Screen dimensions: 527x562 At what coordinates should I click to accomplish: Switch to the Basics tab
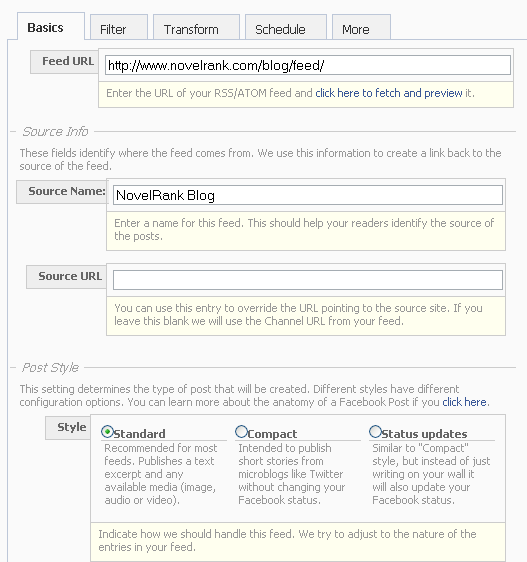[51, 27]
